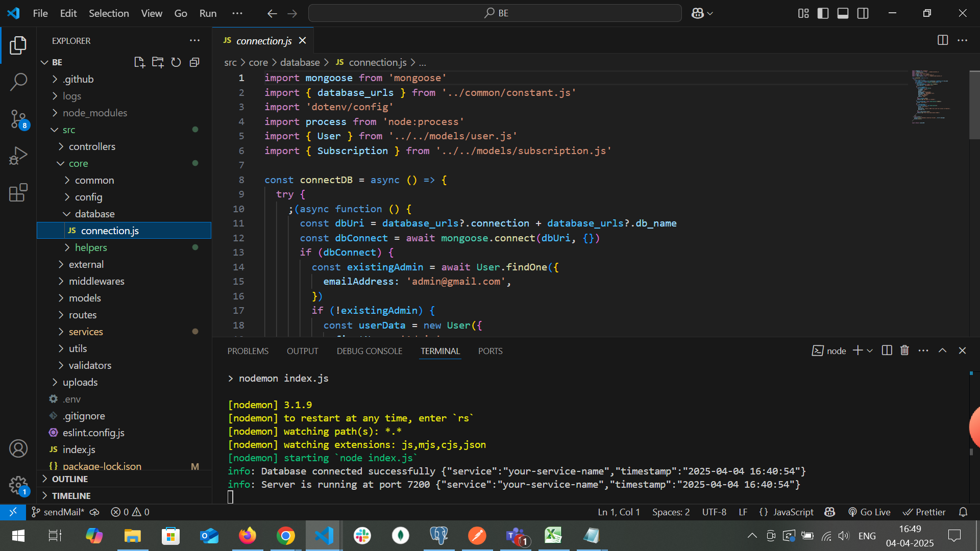Open Source Control view with 8 changes
The image size is (980, 551).
(18, 119)
